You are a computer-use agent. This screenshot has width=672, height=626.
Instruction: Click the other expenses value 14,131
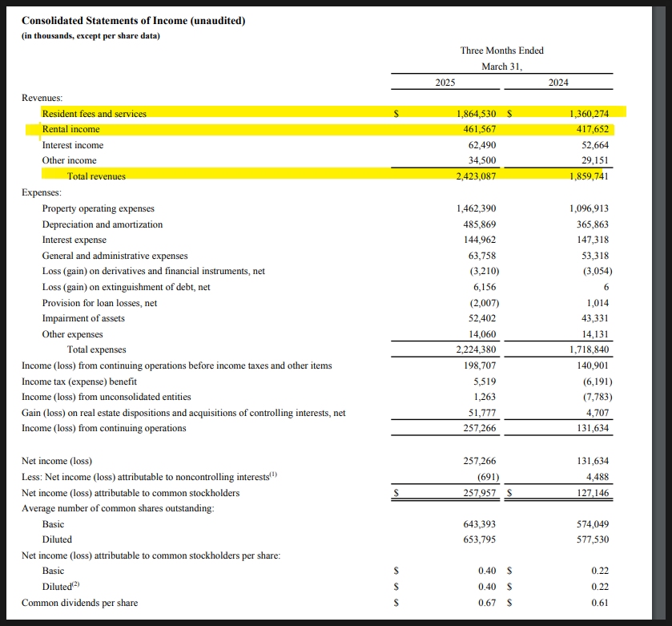pyautogui.click(x=595, y=334)
